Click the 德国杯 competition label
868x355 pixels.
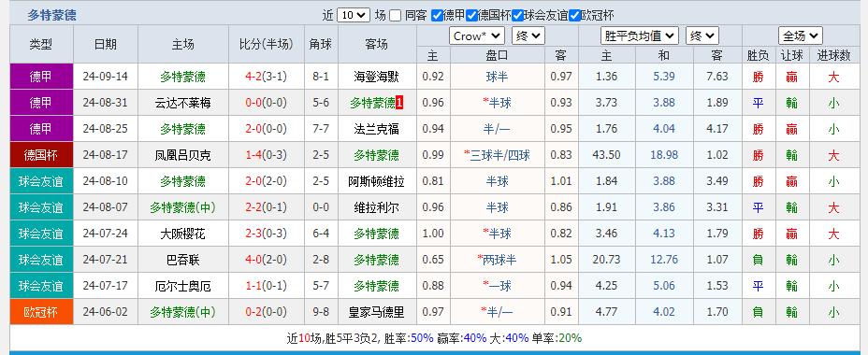click(x=41, y=155)
